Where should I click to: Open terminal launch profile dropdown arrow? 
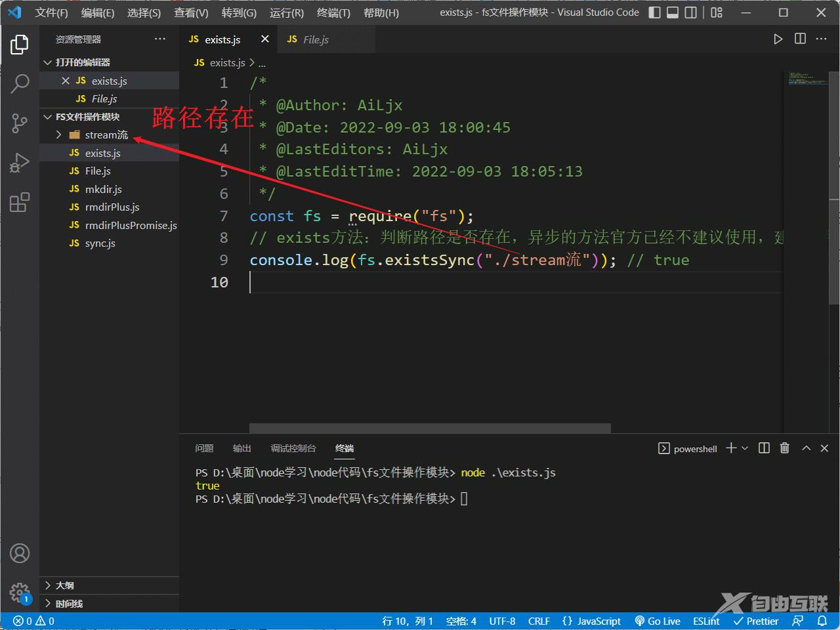pos(745,448)
